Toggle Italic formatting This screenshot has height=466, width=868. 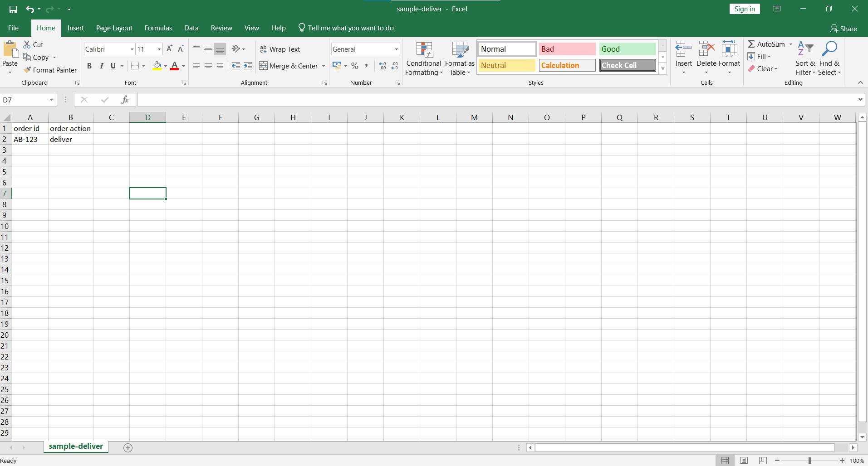(101, 66)
